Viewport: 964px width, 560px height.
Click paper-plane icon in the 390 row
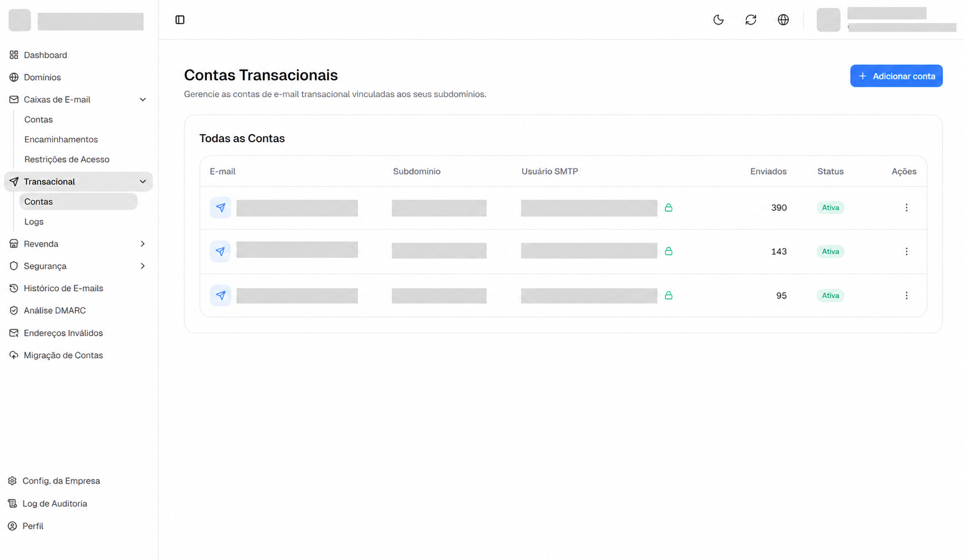pyautogui.click(x=220, y=208)
